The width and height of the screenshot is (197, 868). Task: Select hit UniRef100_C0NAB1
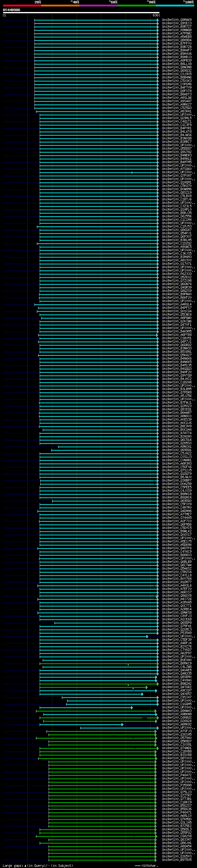(177, 460)
